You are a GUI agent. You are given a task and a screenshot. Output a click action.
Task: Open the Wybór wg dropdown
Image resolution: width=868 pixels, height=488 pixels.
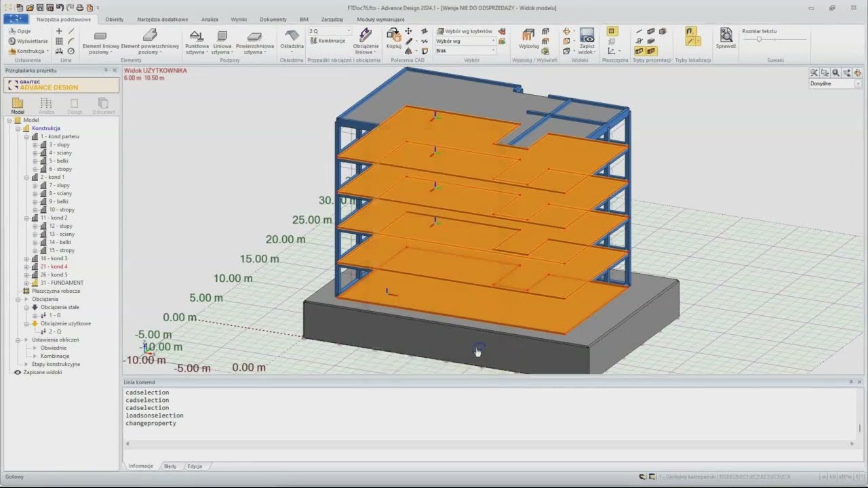point(465,41)
